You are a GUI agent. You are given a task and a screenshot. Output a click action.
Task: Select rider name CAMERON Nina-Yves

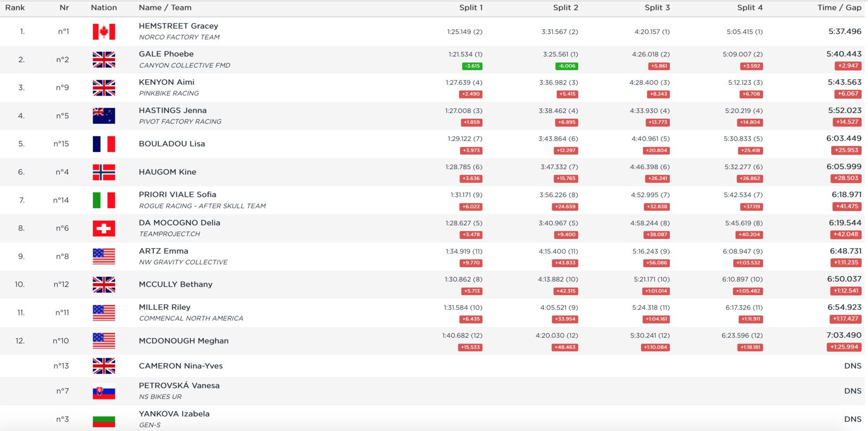(x=181, y=366)
